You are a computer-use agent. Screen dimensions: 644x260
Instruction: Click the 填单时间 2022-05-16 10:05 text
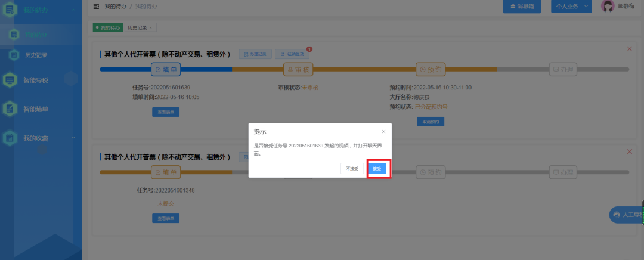click(166, 97)
